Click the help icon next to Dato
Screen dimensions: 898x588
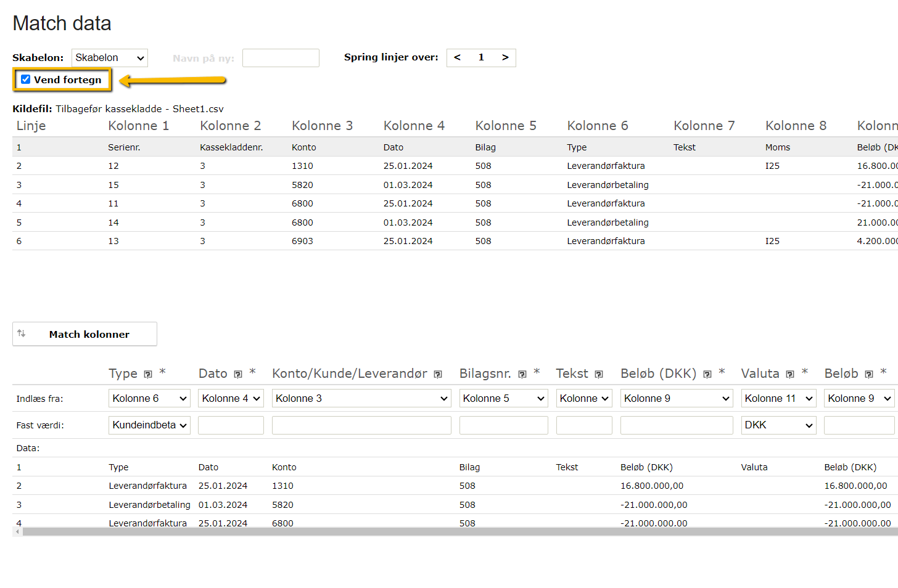coord(238,374)
